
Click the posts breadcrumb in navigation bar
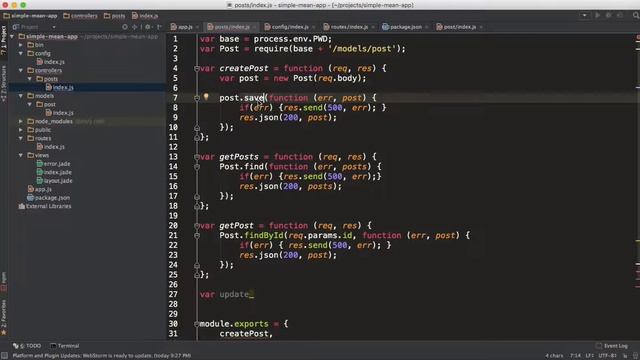pyautogui.click(x=114, y=16)
